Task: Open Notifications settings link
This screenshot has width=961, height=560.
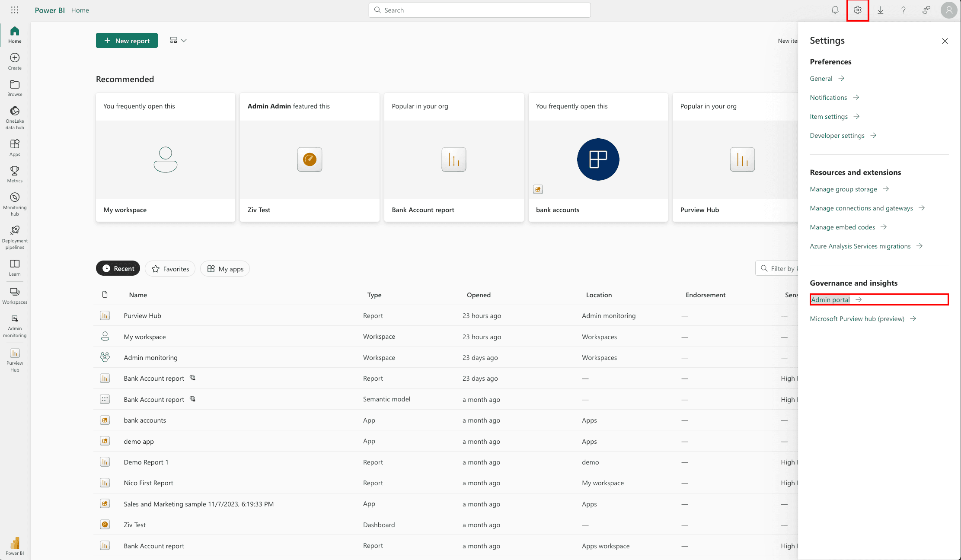Action: coord(834,97)
